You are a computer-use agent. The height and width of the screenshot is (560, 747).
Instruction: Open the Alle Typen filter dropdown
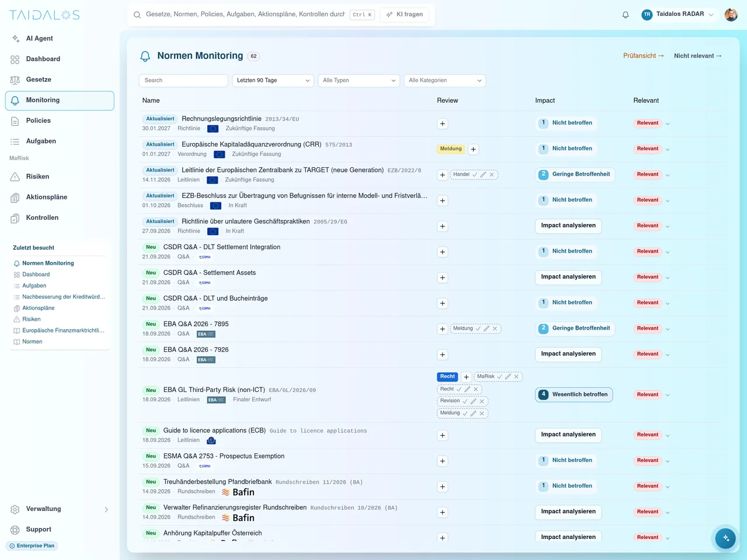tap(359, 80)
